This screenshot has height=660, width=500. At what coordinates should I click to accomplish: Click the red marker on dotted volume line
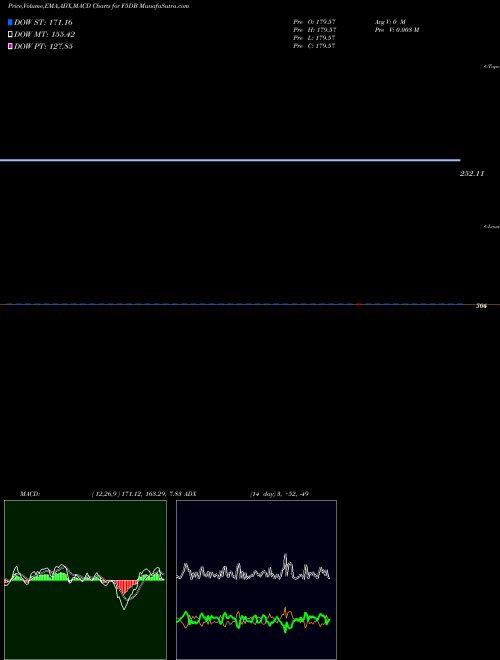(x=359, y=304)
